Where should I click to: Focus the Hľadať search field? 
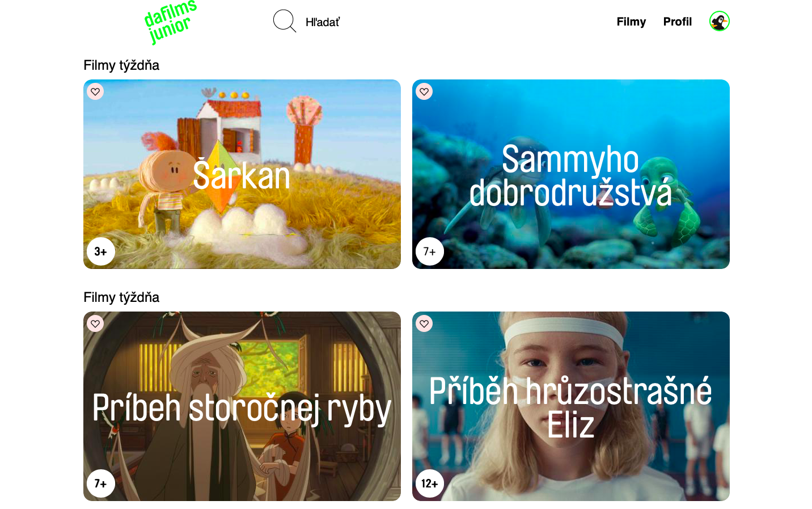click(x=323, y=22)
